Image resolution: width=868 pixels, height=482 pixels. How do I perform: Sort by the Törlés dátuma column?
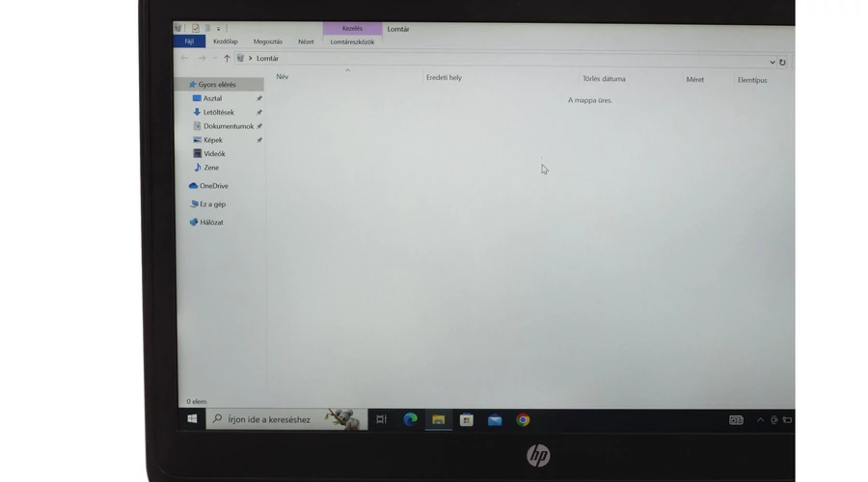pyautogui.click(x=604, y=79)
